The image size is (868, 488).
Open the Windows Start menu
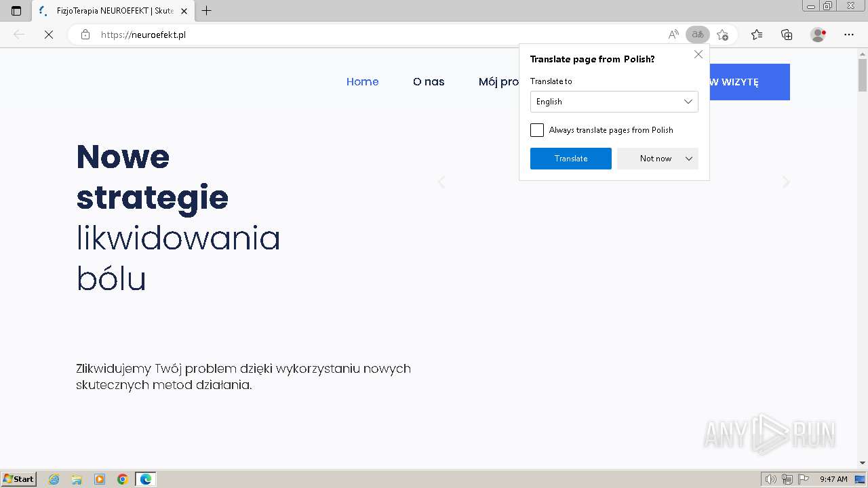(19, 479)
